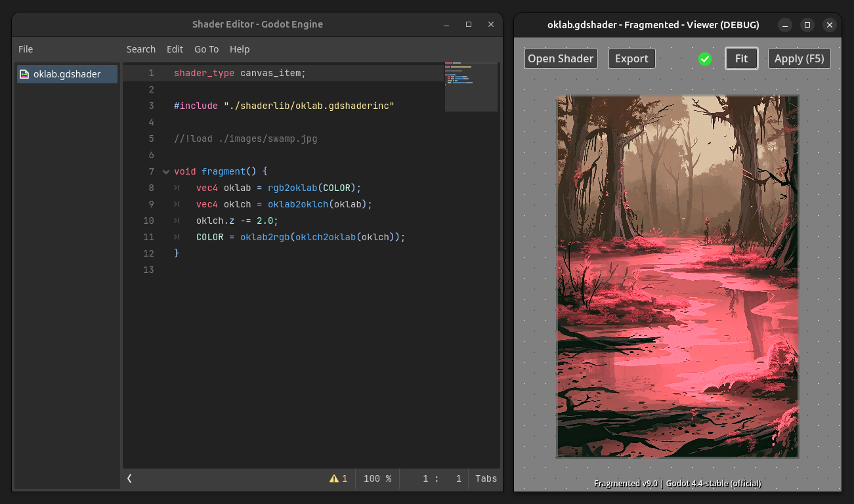Click the green compile-success checkmark icon

tap(705, 58)
